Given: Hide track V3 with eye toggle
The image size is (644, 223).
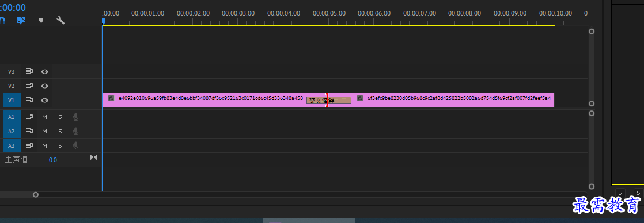Looking at the screenshot, I should point(44,72).
